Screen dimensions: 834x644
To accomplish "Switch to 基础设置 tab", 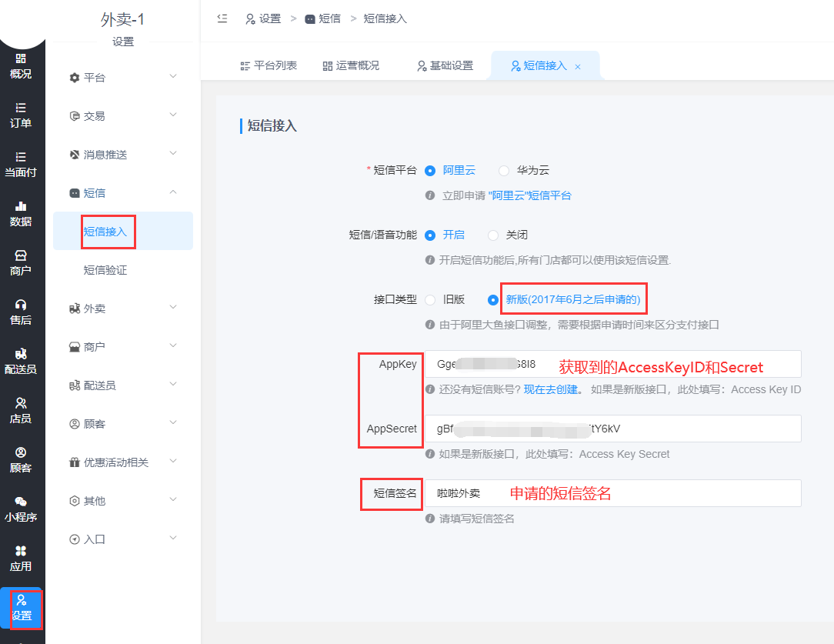I will pos(445,66).
